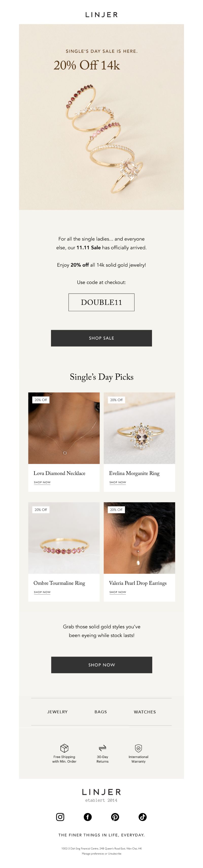Image resolution: width=203 pixels, height=868 pixels.
Task: Open the Facebook icon in footer
Action: [x=88, y=817]
